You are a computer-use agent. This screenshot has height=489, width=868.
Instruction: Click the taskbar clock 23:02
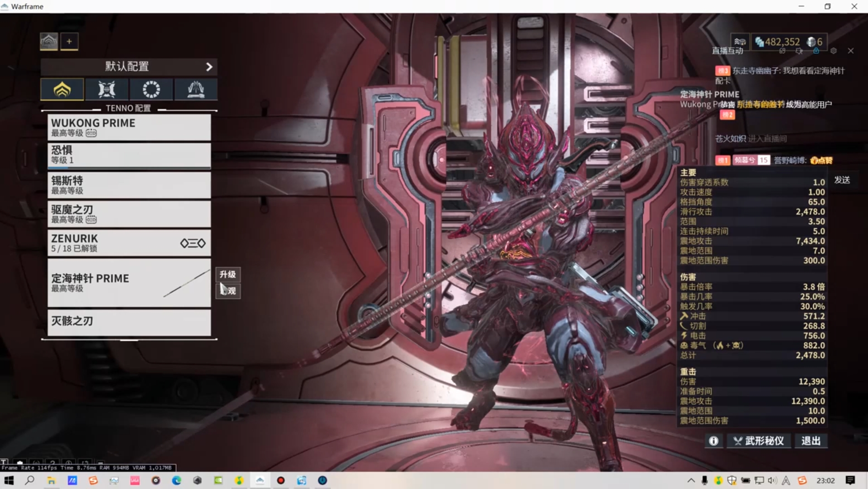point(825,480)
